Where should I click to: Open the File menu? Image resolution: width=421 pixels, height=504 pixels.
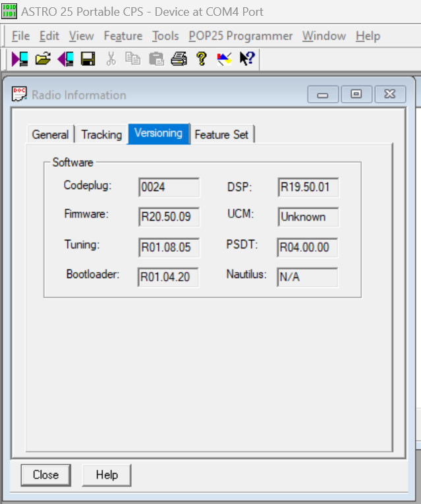[21, 36]
